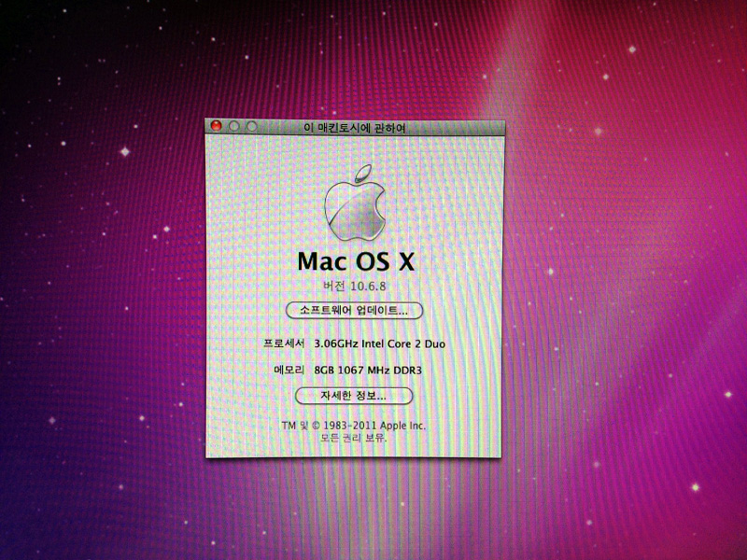Select the 프로세서 label
Viewport: 747px width, 560px height.
coord(284,343)
